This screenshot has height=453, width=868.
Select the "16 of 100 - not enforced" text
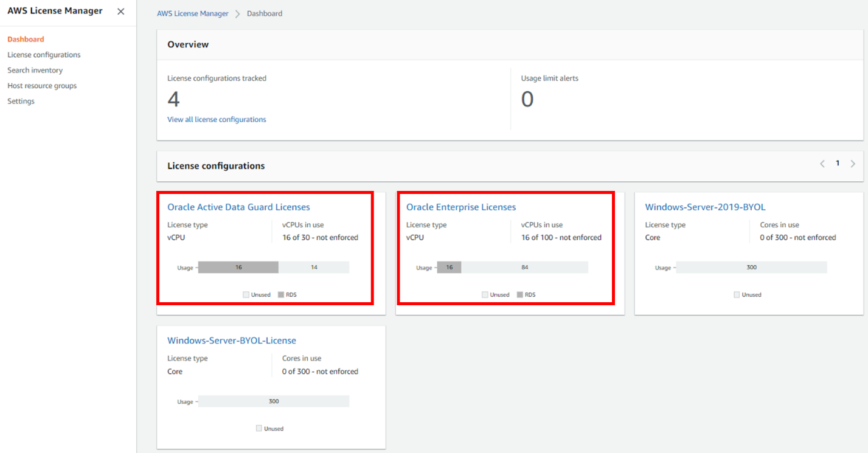561,238
